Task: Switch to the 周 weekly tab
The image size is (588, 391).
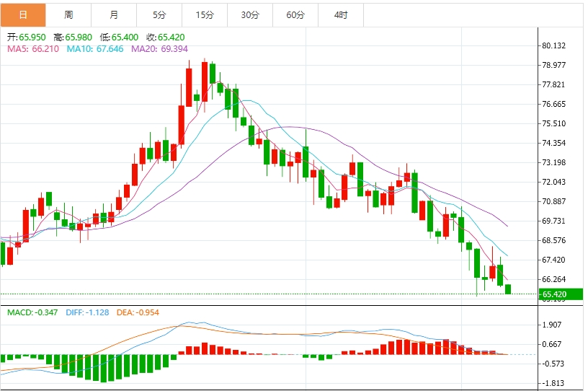Action: pos(68,15)
